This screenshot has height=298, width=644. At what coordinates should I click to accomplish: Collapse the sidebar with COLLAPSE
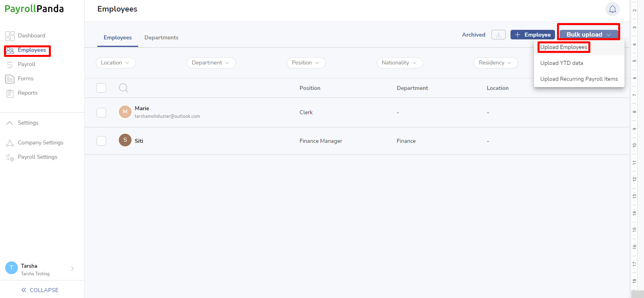point(40,290)
